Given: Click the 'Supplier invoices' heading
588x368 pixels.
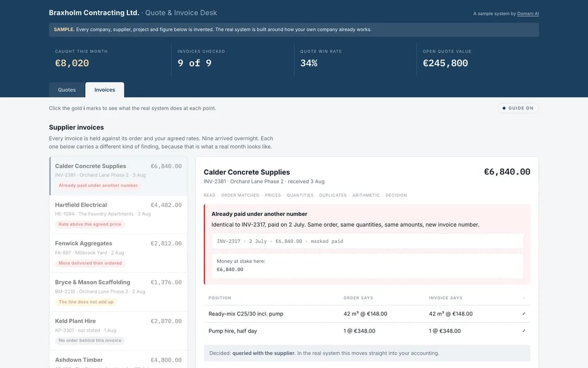Looking at the screenshot, I should 76,127.
